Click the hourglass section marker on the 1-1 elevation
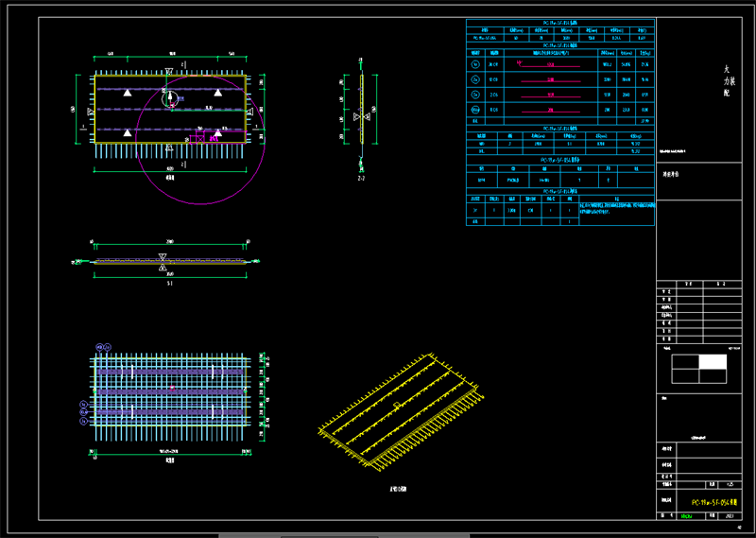 (163, 262)
